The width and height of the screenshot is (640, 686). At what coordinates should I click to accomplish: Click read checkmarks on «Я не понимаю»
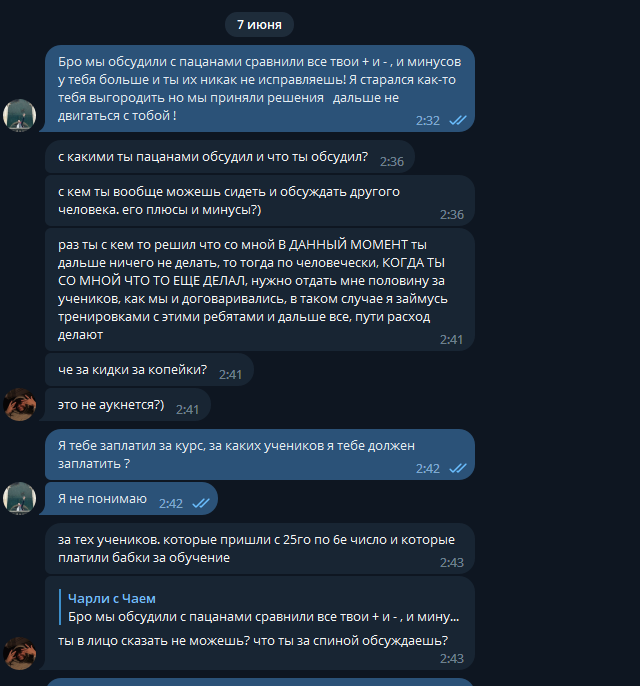[201, 503]
